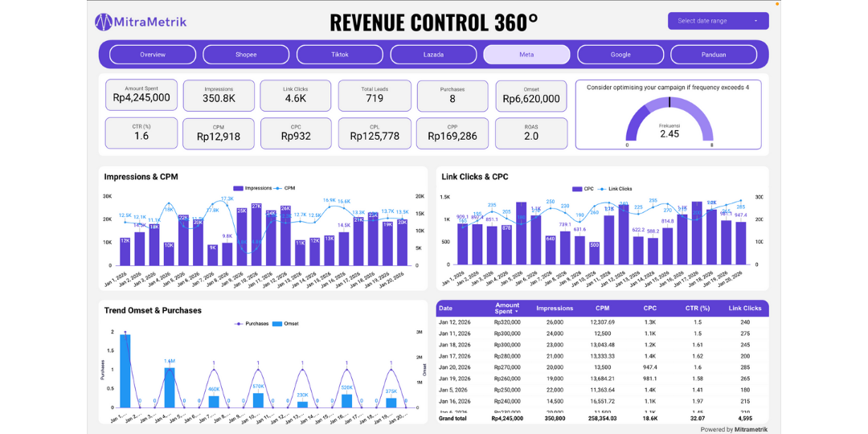The width and height of the screenshot is (868, 434).
Task: Select the Google tab
Action: coord(620,55)
